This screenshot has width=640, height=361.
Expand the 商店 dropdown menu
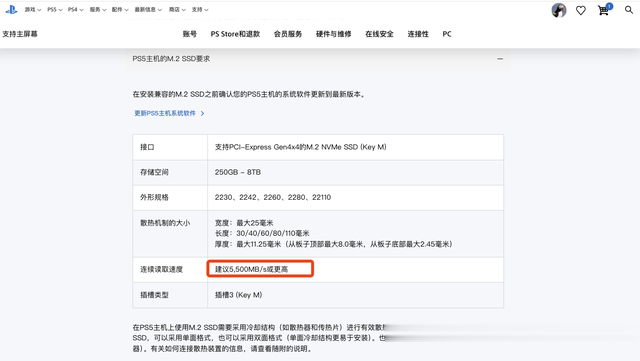click(x=177, y=9)
